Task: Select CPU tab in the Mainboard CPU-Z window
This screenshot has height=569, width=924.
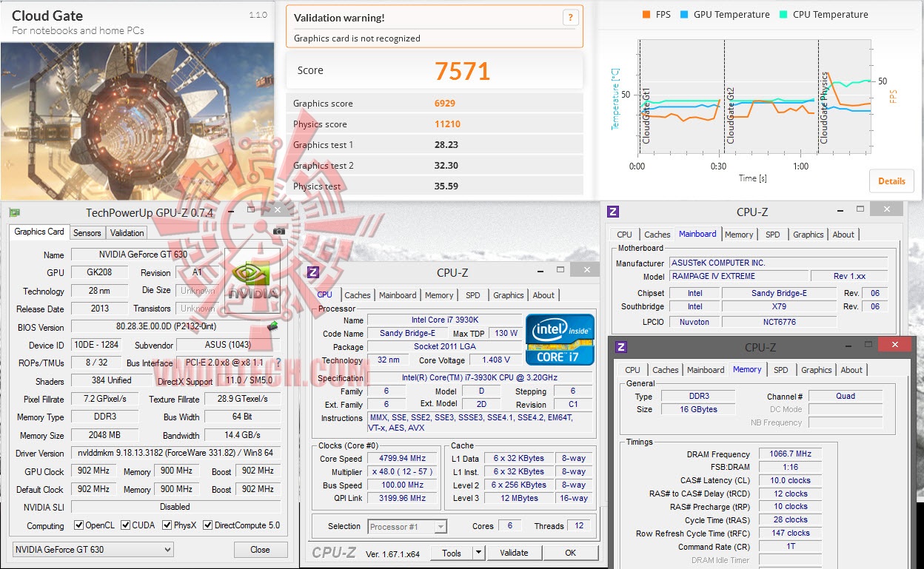Action: (625, 235)
